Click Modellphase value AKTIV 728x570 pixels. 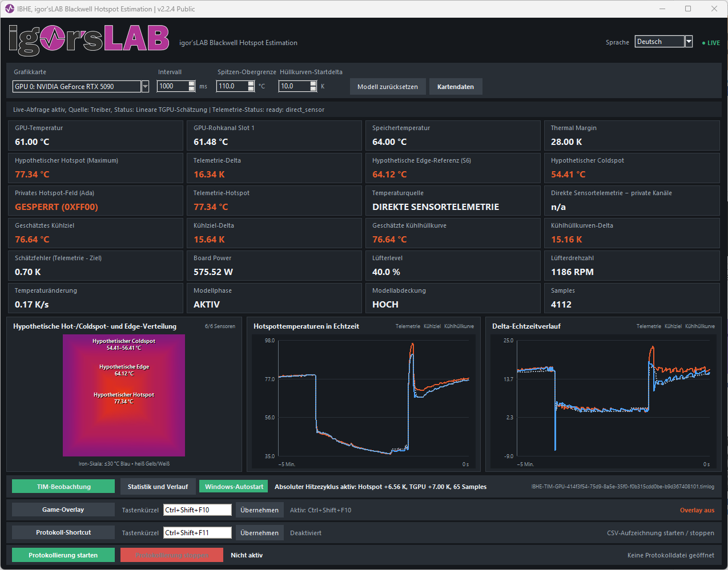click(x=207, y=305)
